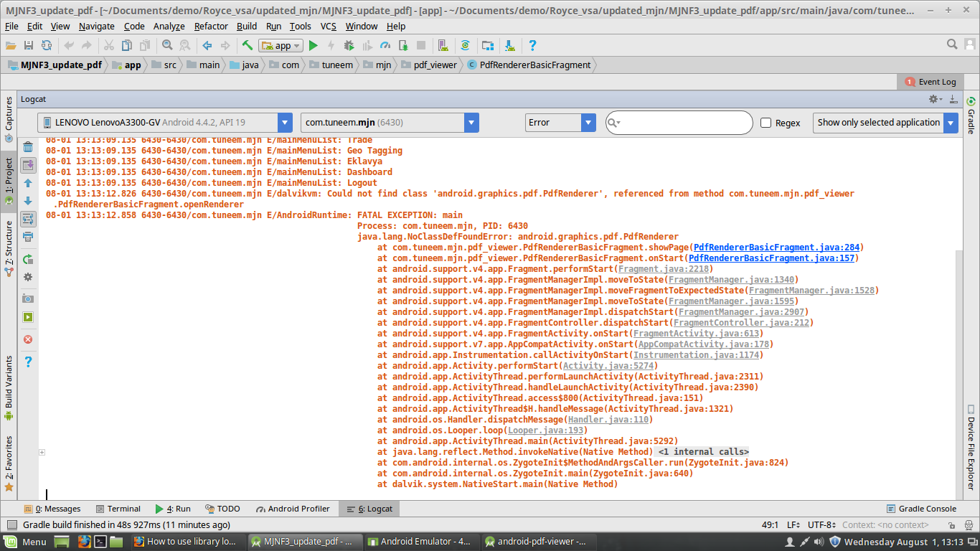This screenshot has width=980, height=551.
Task: Click the Screen Record icon
Action: [x=28, y=317]
